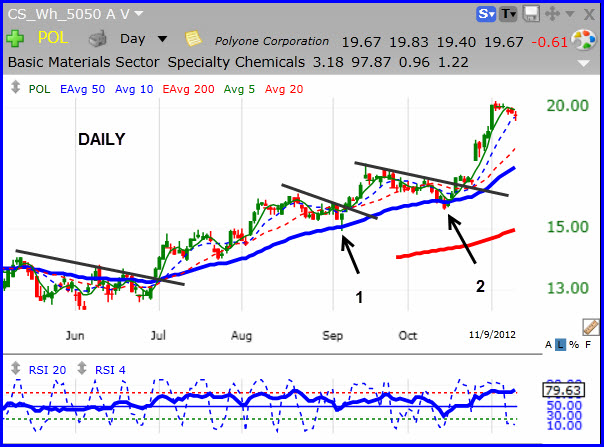Open the T template dropdown button

508,14
